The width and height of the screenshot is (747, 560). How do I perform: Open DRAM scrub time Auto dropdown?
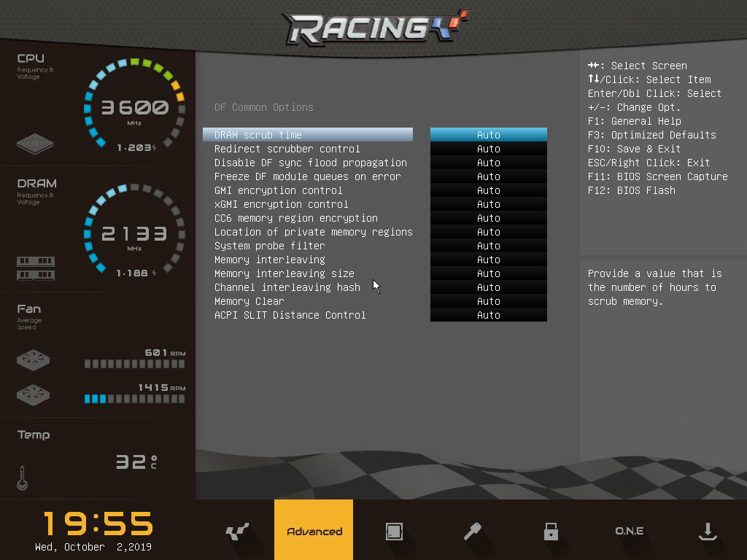tap(488, 135)
